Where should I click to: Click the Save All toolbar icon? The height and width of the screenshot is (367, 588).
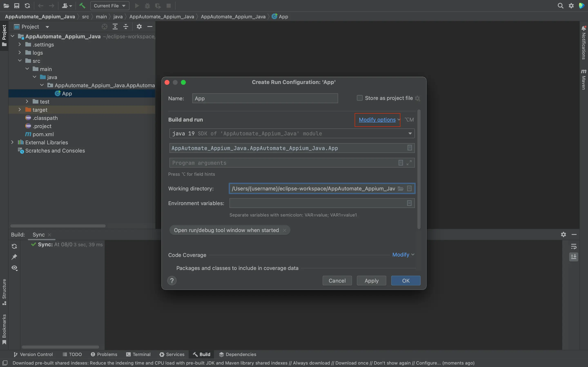(x=17, y=6)
